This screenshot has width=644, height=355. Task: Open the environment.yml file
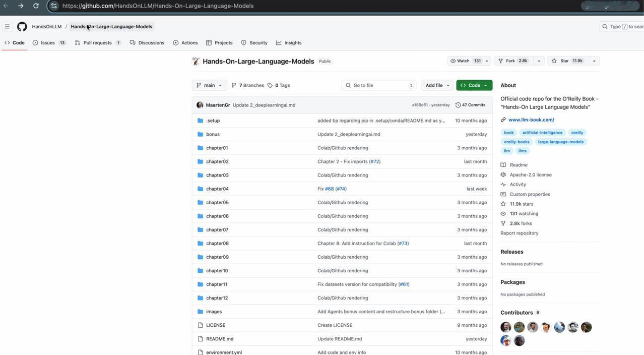[x=224, y=352]
